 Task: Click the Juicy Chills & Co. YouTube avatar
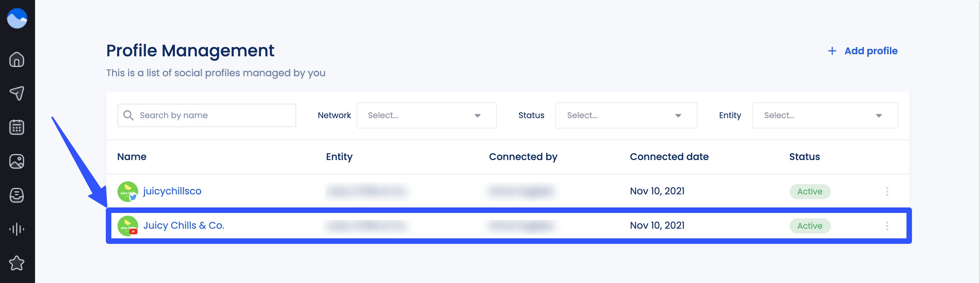point(127,226)
